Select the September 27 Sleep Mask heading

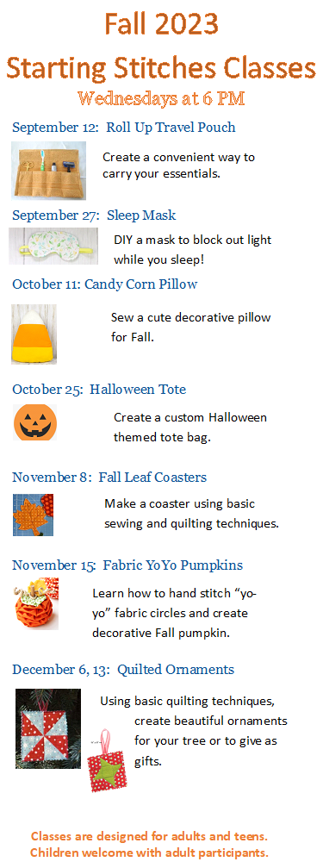pyautogui.click(x=94, y=215)
